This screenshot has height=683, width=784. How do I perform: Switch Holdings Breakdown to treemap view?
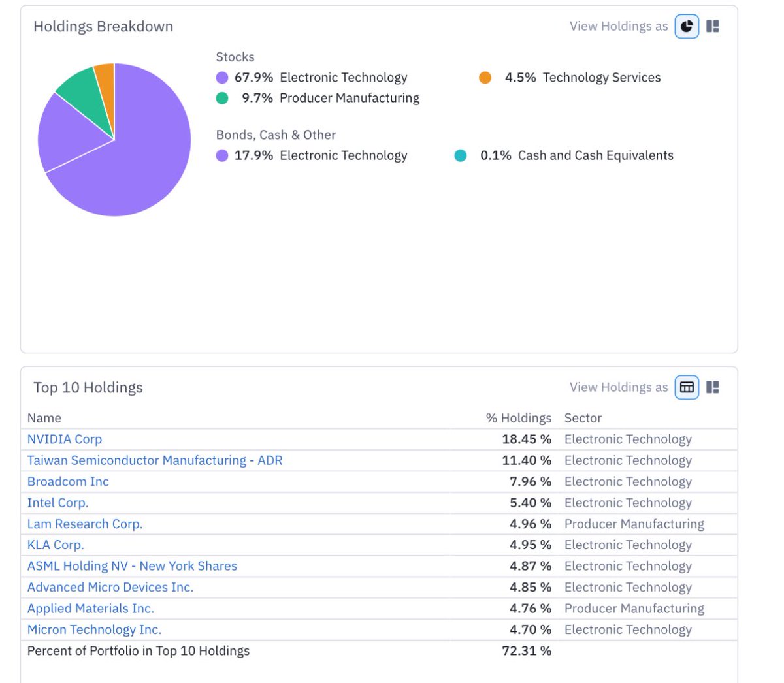tap(713, 26)
